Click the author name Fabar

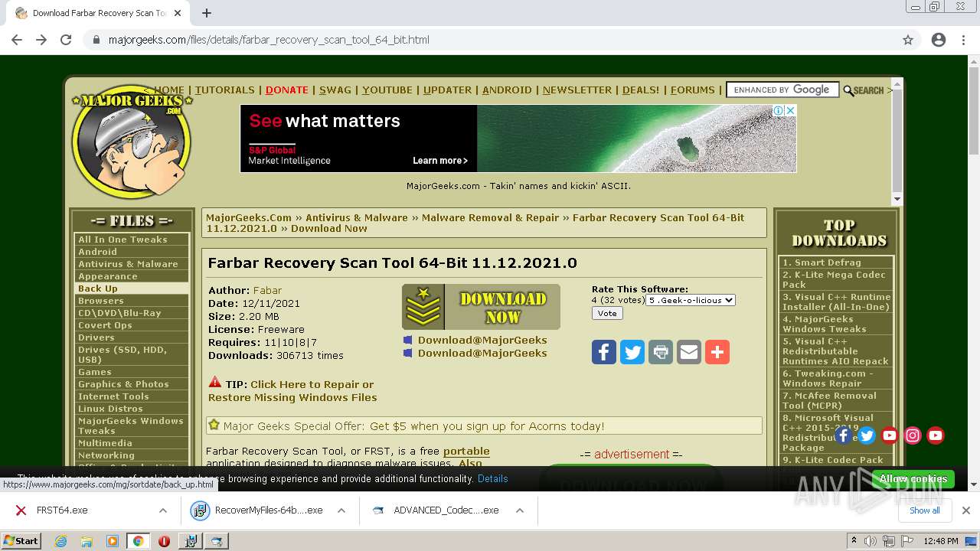pos(267,291)
